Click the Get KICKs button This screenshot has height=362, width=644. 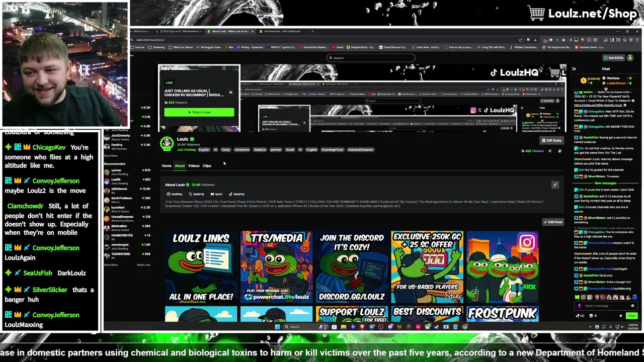coord(613,58)
